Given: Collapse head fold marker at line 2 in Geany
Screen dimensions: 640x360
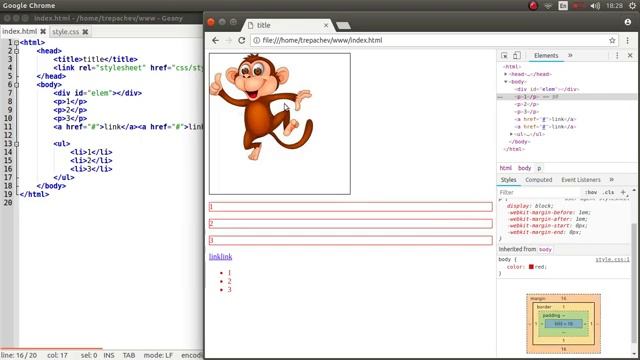Looking at the screenshot, I should (16, 51).
